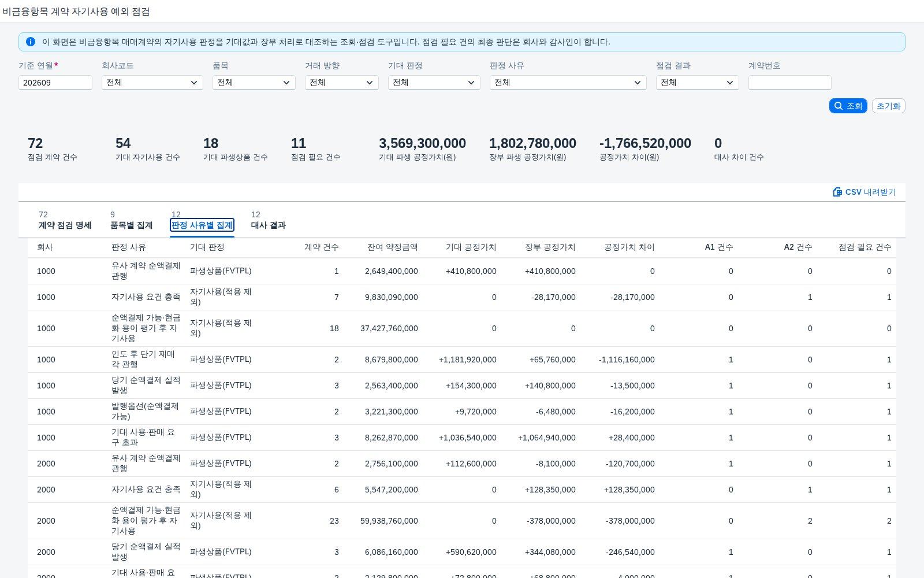Switch to the 계약 점검 명세 tab
924x578 pixels.
65,225
